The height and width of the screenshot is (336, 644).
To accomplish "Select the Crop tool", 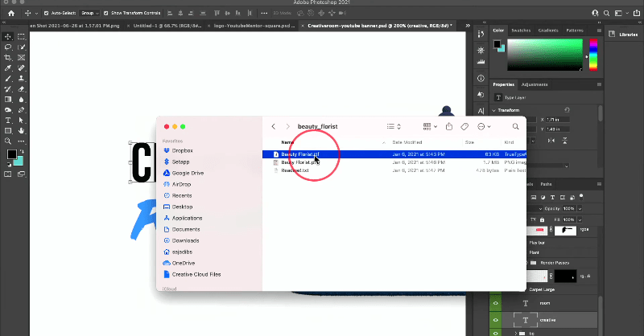I will pyautogui.click(x=8, y=57).
